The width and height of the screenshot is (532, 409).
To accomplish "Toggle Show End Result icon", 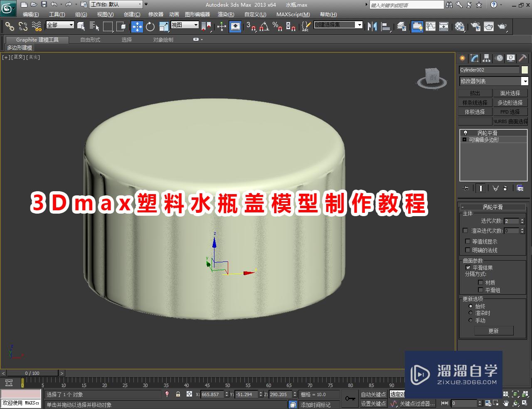I will tap(481, 188).
